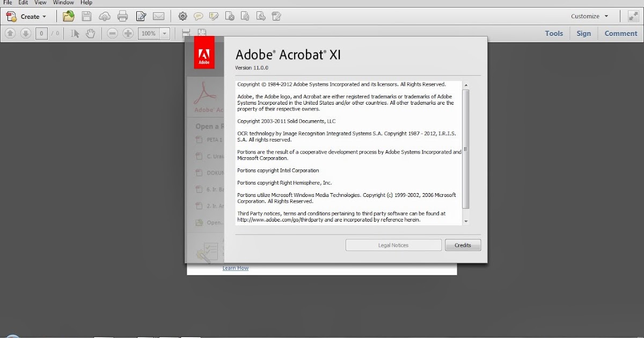Click the Version 11.0.0 text
This screenshot has width=644, height=338.
pos(252,68)
